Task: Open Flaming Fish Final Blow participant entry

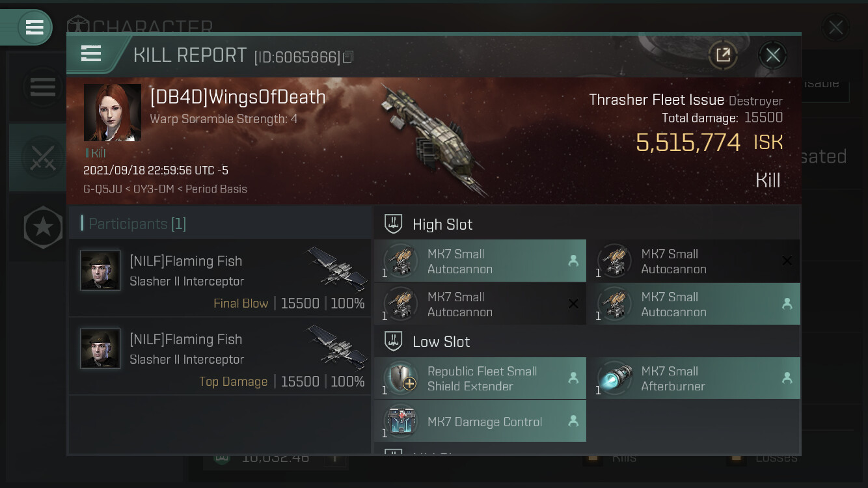Action: click(x=220, y=278)
